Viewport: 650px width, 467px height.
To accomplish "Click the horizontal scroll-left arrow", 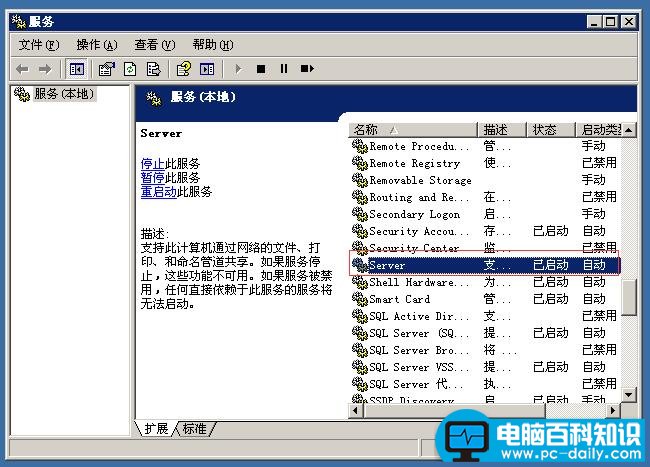I will [355, 411].
